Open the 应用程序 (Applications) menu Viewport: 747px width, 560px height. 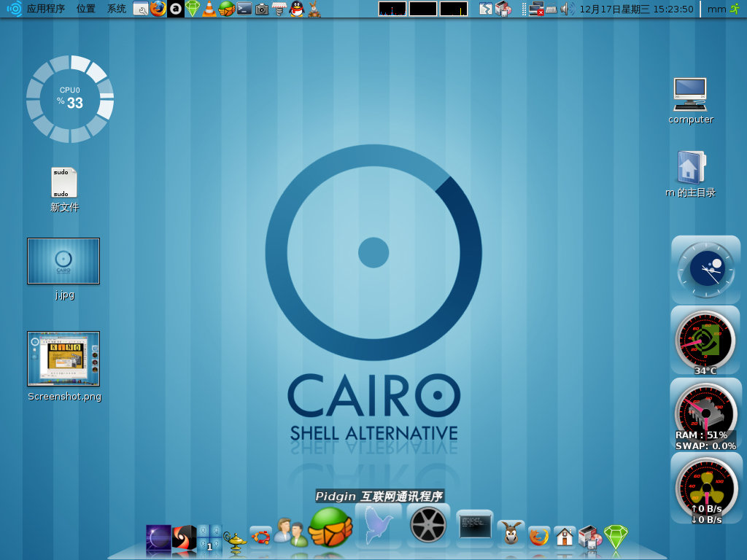tap(46, 9)
